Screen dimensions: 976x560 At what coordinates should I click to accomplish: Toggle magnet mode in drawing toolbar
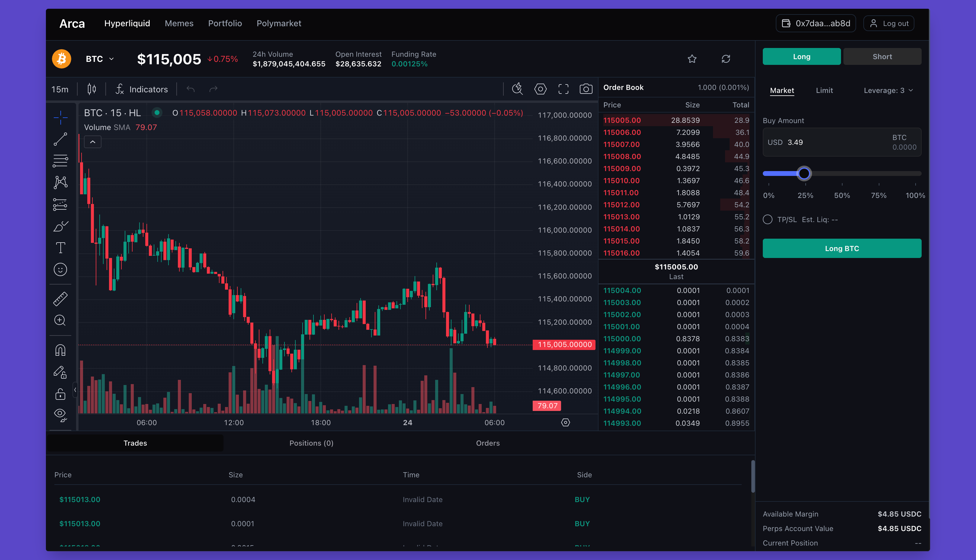[60, 350]
